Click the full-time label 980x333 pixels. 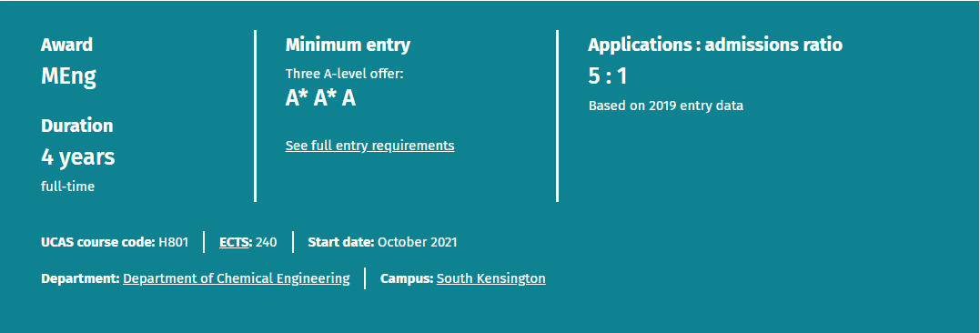[x=67, y=187]
